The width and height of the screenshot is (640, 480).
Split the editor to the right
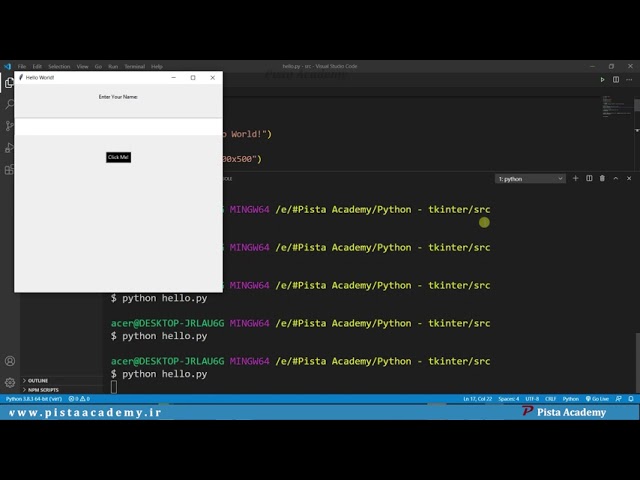pyautogui.click(x=616, y=80)
